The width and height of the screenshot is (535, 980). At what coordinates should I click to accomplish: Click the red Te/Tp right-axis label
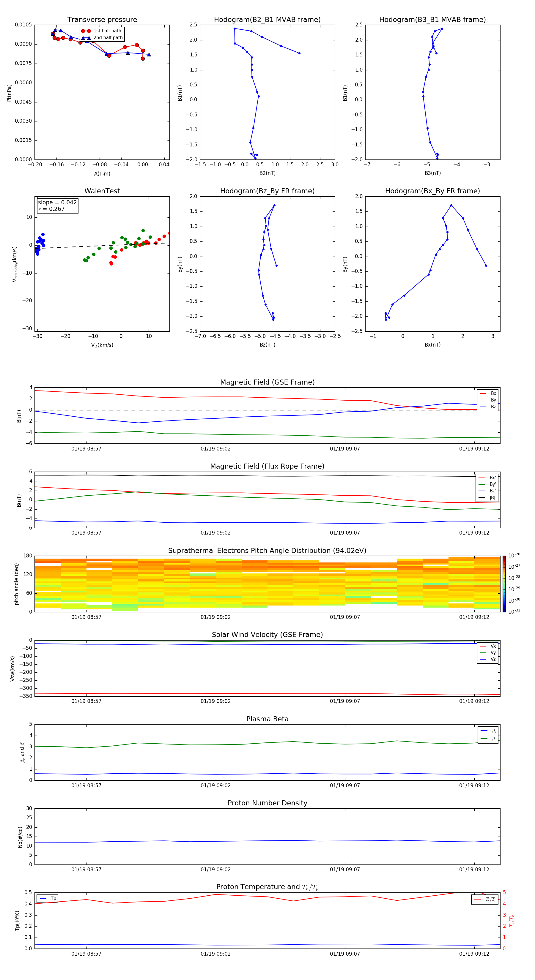coord(512,921)
